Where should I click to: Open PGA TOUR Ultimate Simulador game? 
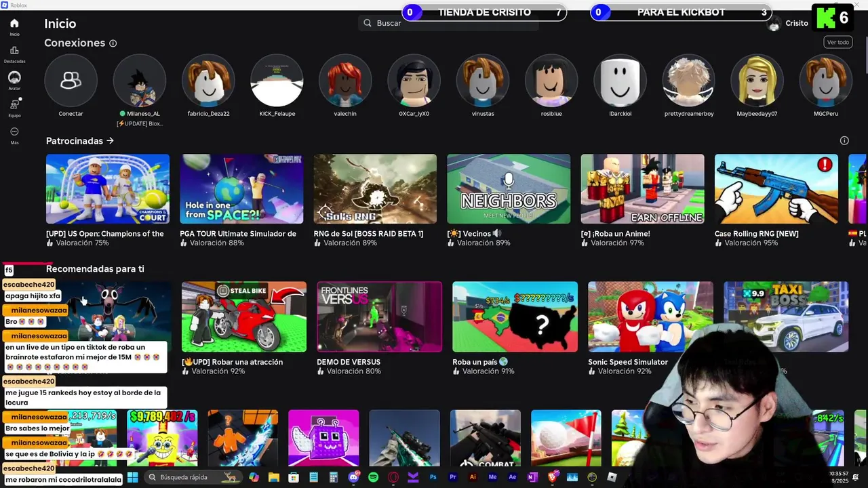[x=241, y=189]
